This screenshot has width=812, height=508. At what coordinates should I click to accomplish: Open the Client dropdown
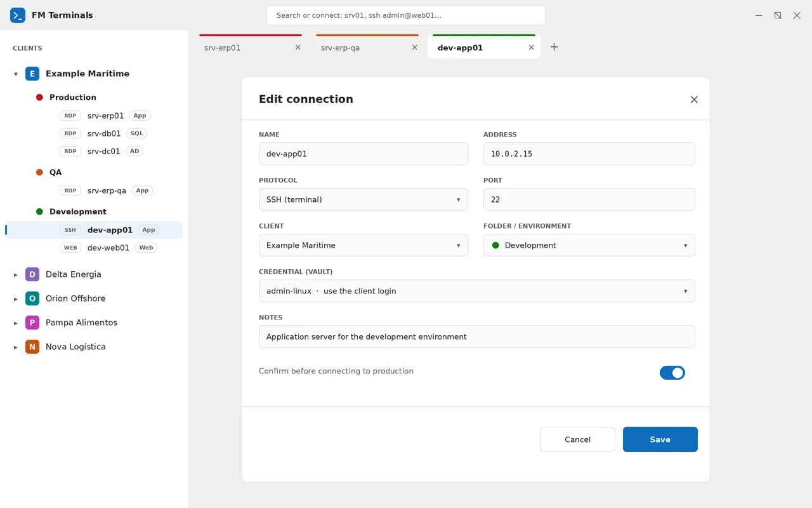pos(363,245)
